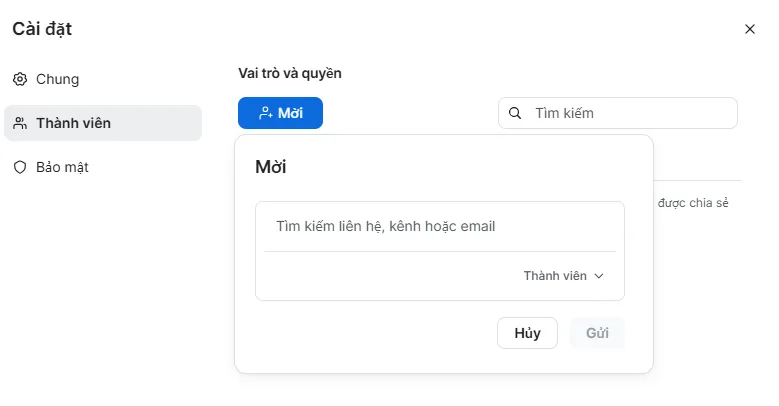
Task: Click the gear icon next to Chung
Action: [20, 79]
